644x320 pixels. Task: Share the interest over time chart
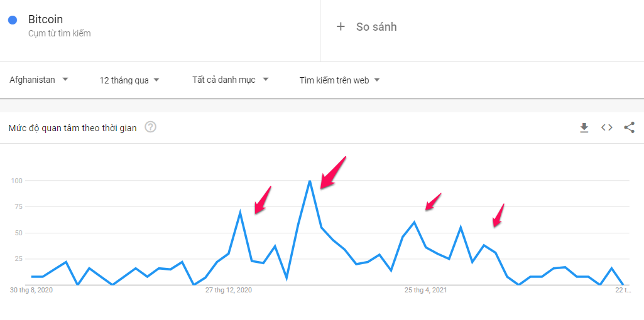(629, 127)
